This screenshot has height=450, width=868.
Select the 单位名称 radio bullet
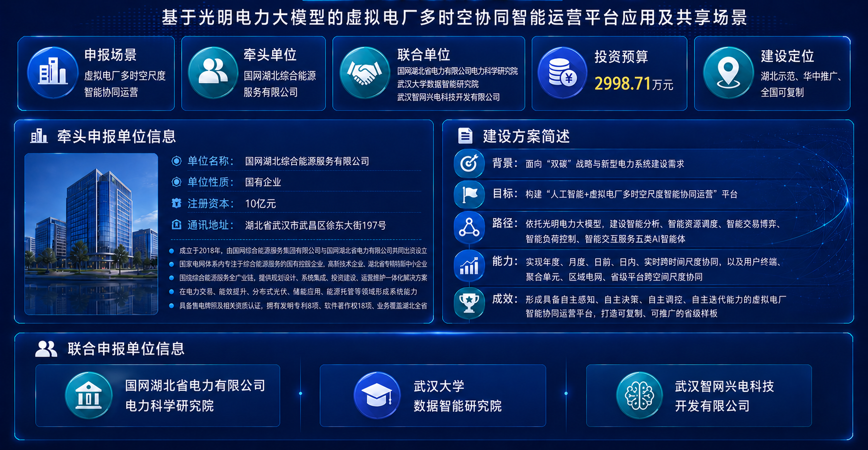176,161
